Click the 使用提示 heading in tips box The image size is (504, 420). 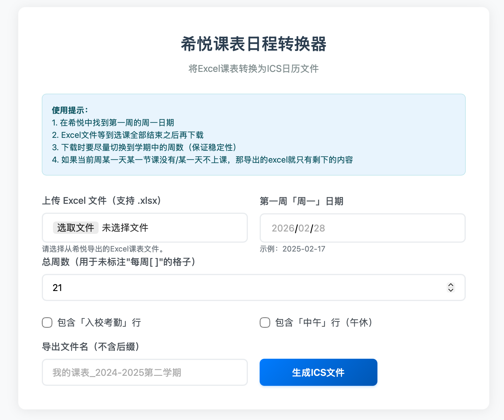click(x=70, y=110)
